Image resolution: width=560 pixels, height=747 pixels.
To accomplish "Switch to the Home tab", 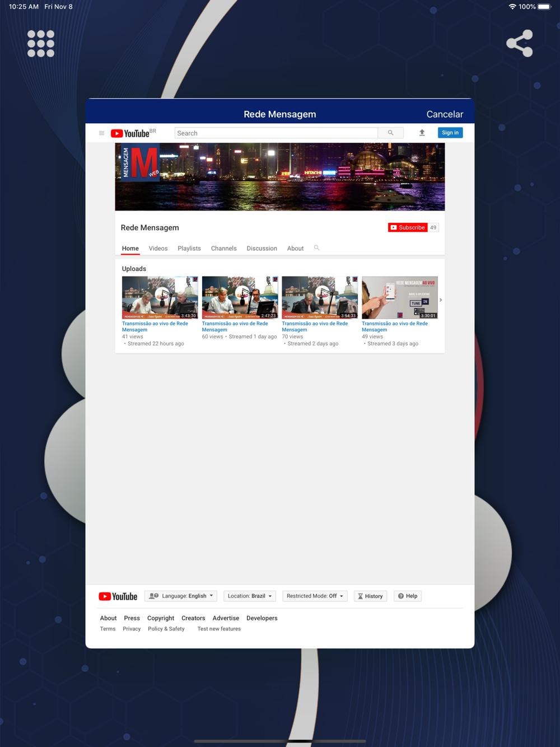I will click(x=130, y=249).
